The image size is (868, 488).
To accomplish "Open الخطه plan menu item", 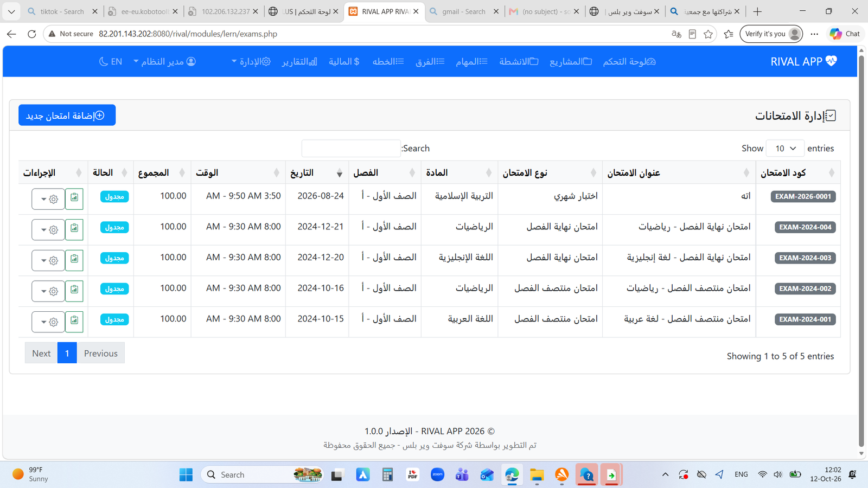I will 388,61.
